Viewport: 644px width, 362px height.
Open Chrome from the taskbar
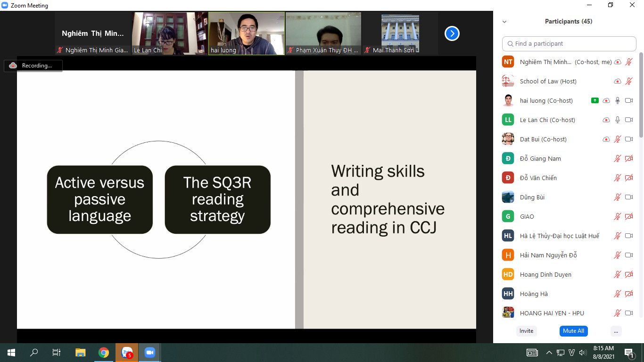(x=104, y=353)
